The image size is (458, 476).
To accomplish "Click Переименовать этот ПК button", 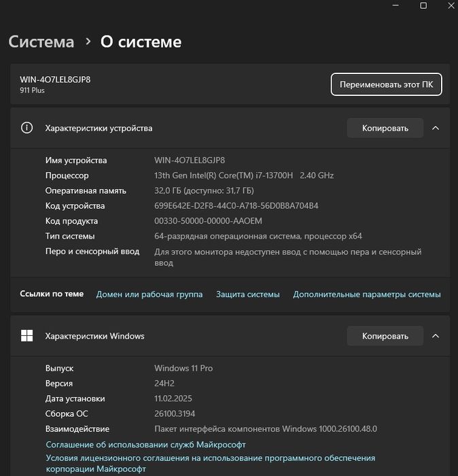I will 386,84.
